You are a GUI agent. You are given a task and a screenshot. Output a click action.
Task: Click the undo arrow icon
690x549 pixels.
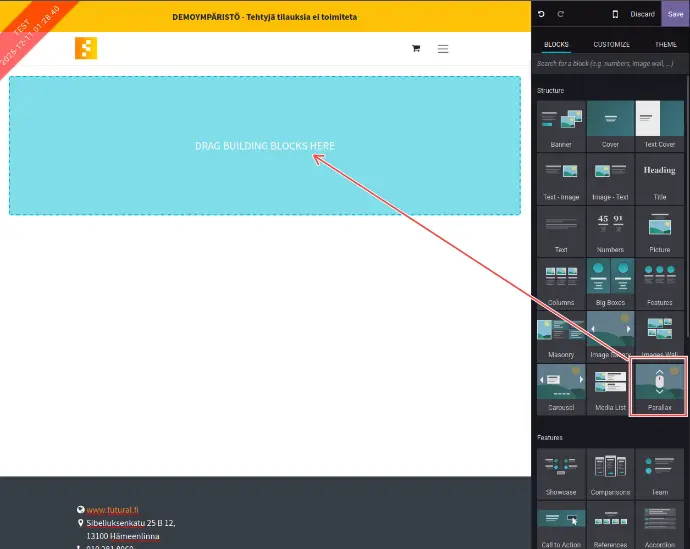pyautogui.click(x=541, y=14)
